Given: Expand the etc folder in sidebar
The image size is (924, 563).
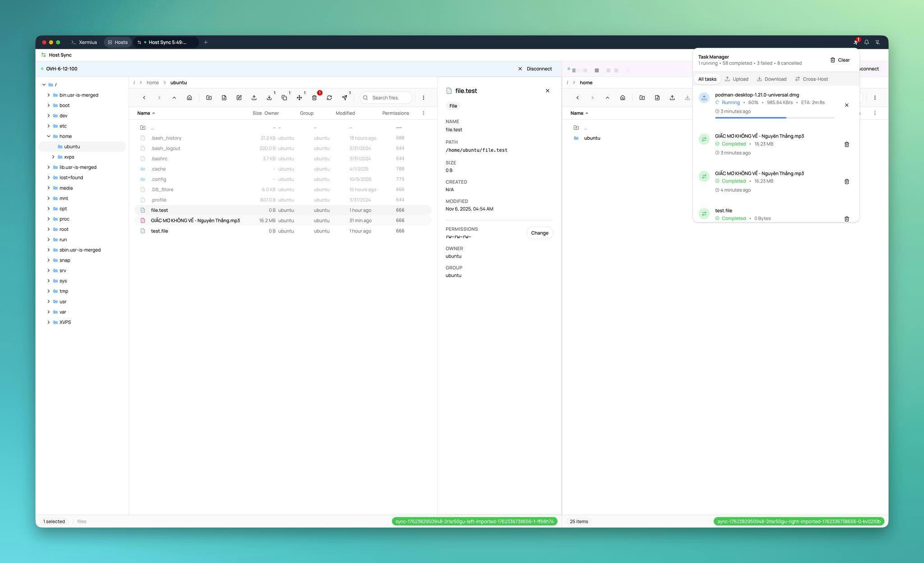Looking at the screenshot, I should coord(49,126).
